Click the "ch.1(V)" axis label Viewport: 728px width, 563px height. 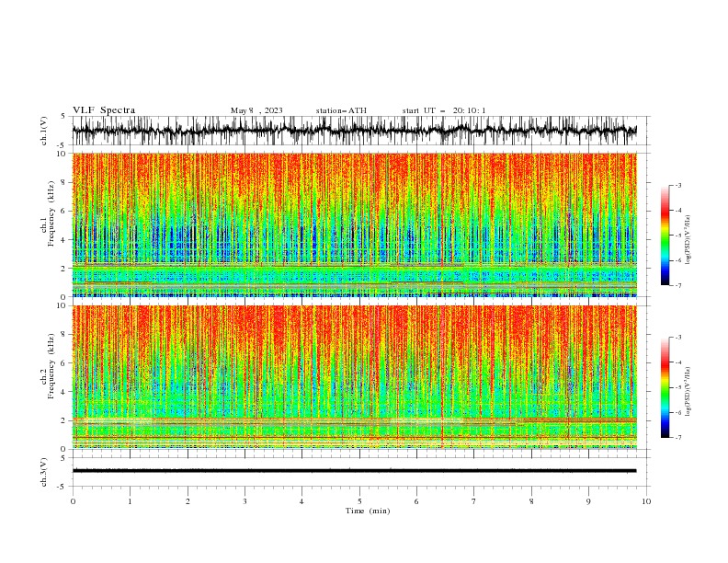point(44,131)
